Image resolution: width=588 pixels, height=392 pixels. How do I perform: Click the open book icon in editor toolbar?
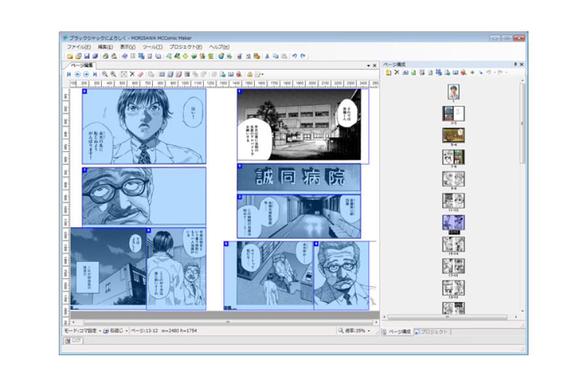231,74
